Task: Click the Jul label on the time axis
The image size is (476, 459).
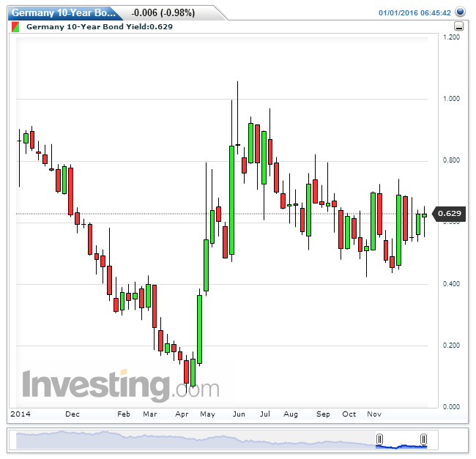Action: 265,414
